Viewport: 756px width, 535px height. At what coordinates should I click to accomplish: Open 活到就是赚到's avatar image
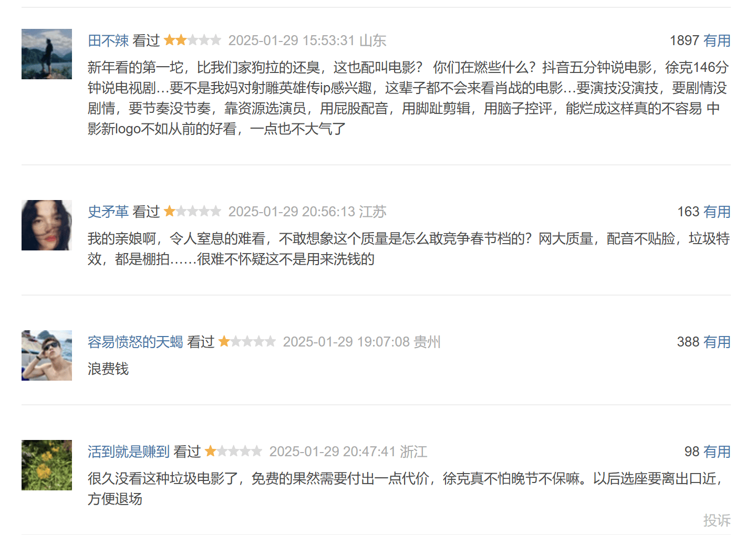(47, 465)
